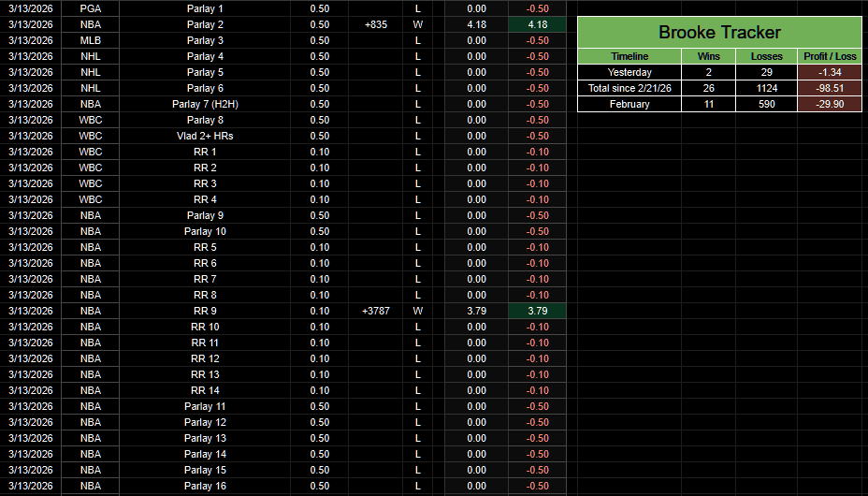Select the Parlay 15 cell
The width and height of the screenshot is (868, 496).
[x=205, y=470]
